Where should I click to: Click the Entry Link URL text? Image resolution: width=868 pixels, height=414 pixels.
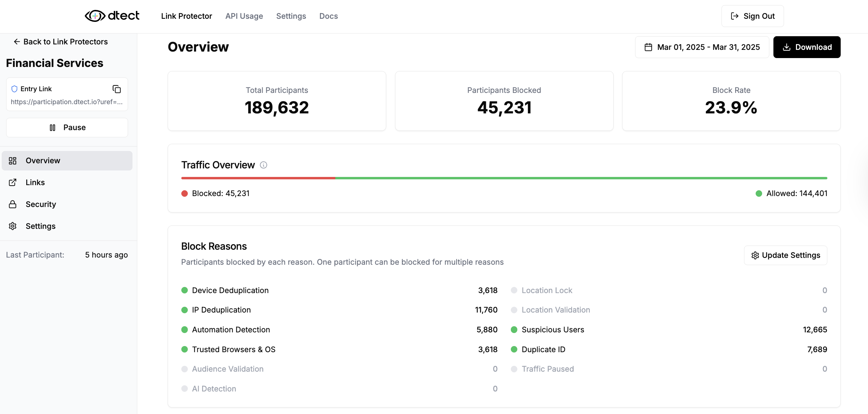click(x=67, y=102)
